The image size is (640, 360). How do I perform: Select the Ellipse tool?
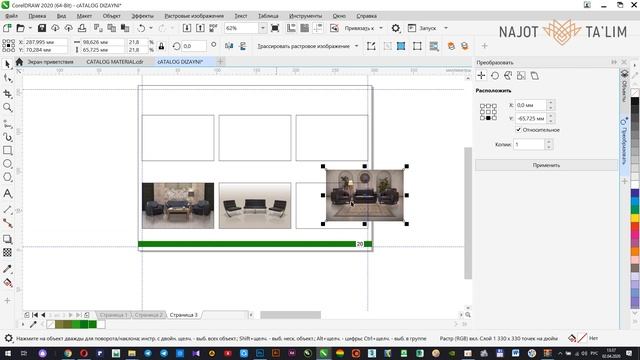tap(7, 164)
